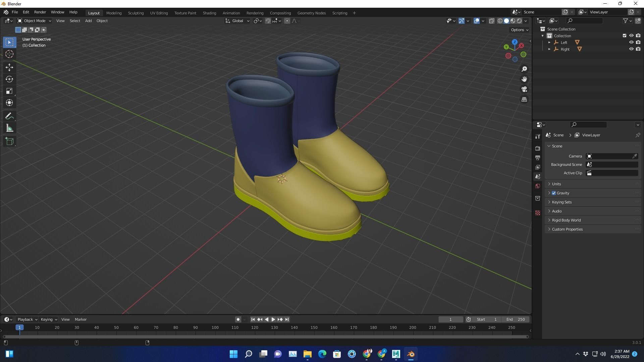Switch perspective/orthographic grid icon
The image size is (644, 362).
524,100
